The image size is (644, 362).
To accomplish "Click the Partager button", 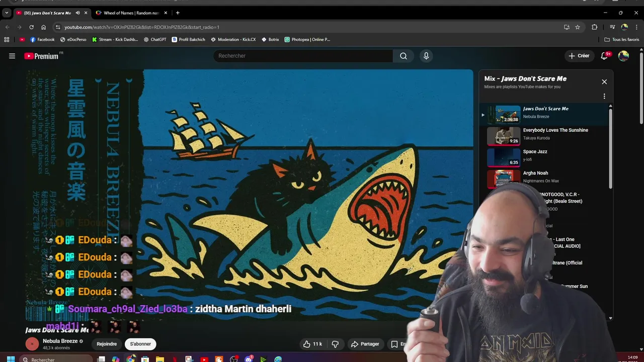I will (x=365, y=344).
